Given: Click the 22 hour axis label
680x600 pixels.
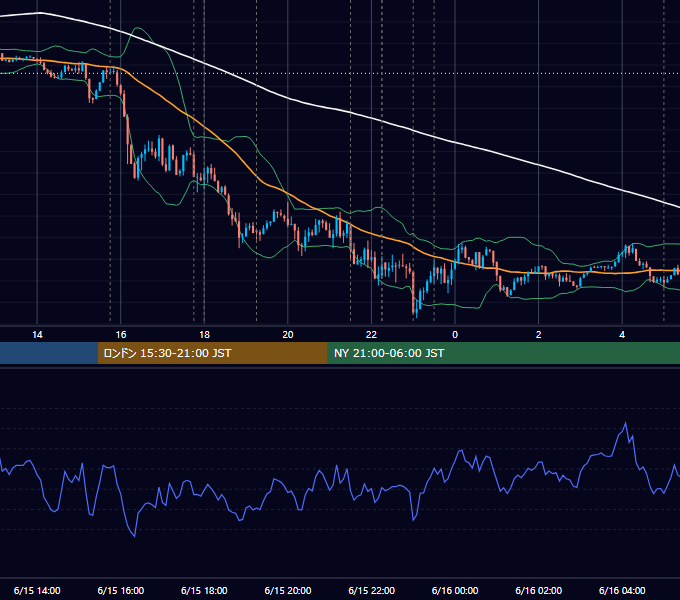Looking at the screenshot, I should pyautogui.click(x=372, y=335).
